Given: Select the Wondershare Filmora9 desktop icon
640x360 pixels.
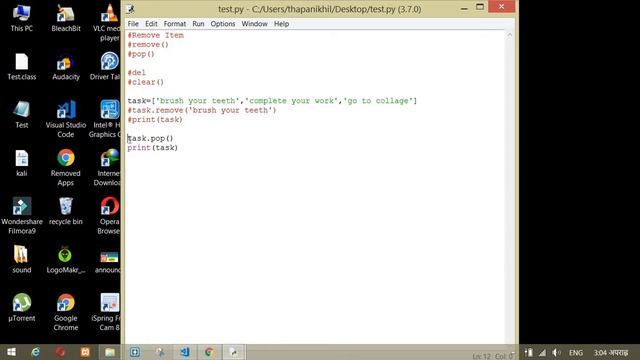Looking at the screenshot, I should point(22,216).
